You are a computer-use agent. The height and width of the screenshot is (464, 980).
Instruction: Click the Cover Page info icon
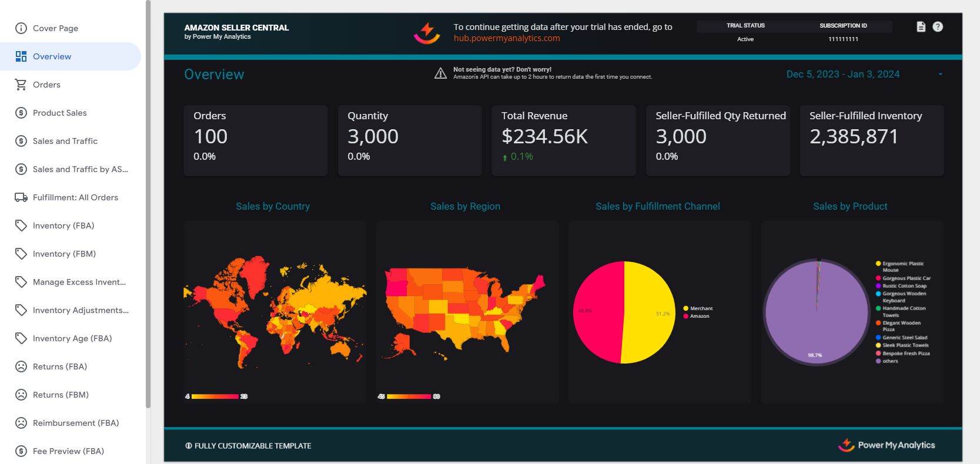coord(21,28)
